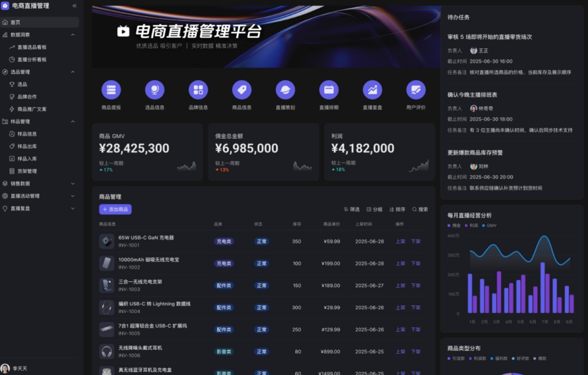Click 正常 status of 三合一无线充电支架
588x375 pixels.
(262, 286)
